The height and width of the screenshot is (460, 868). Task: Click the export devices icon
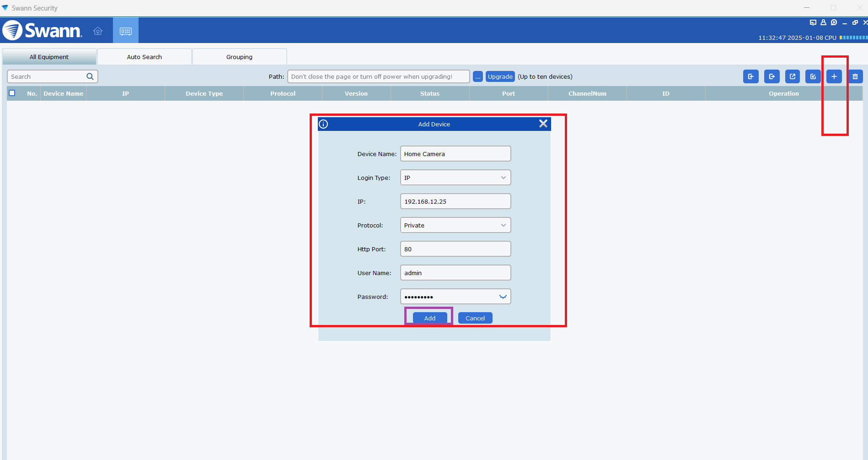pos(772,76)
